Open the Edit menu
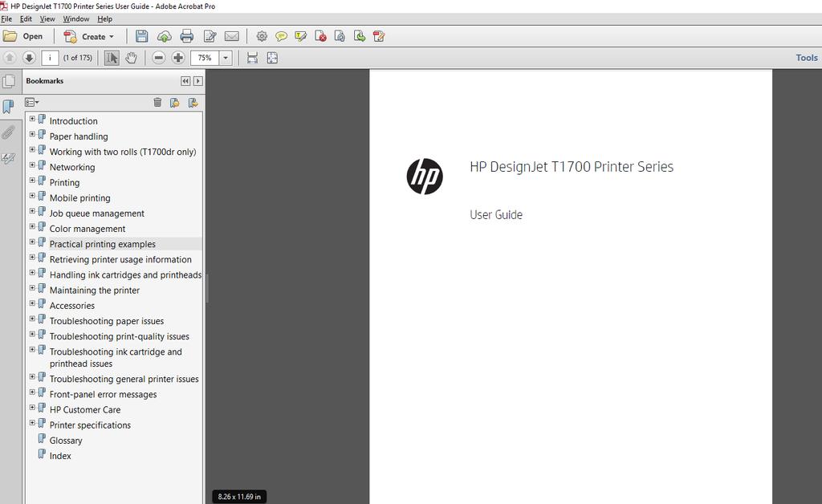Screen dimensions: 822x504 26,19
